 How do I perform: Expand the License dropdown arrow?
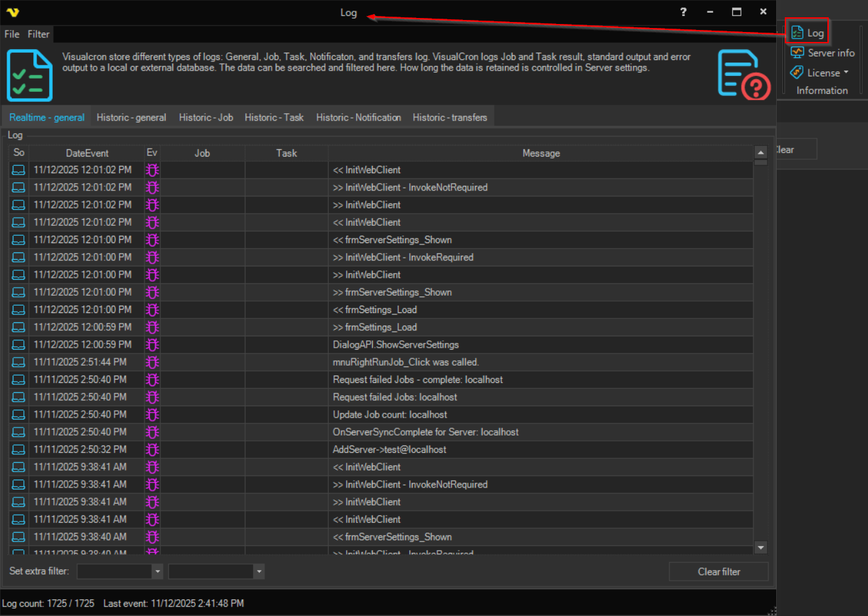coord(846,73)
